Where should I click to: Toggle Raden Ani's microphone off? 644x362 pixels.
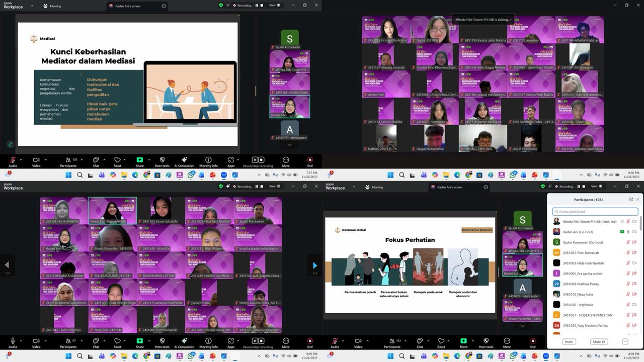[627, 232]
